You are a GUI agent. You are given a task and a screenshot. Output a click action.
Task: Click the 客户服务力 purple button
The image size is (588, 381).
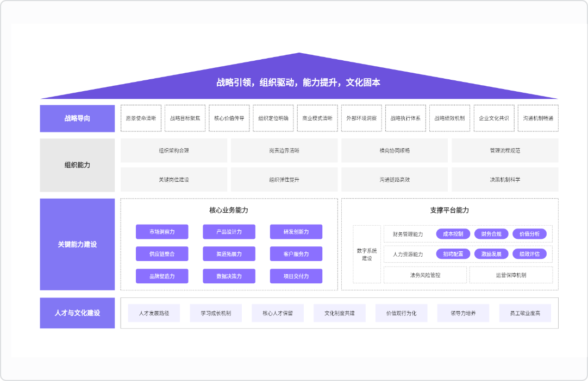[296, 254]
